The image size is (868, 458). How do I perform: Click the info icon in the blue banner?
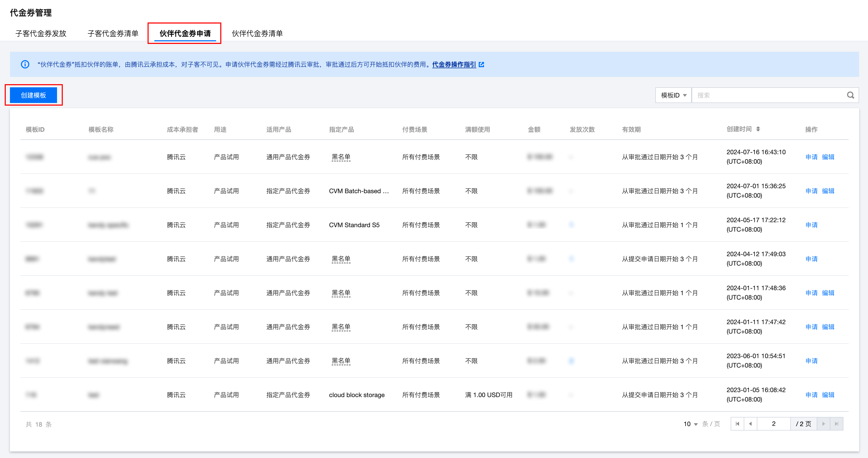pos(25,64)
